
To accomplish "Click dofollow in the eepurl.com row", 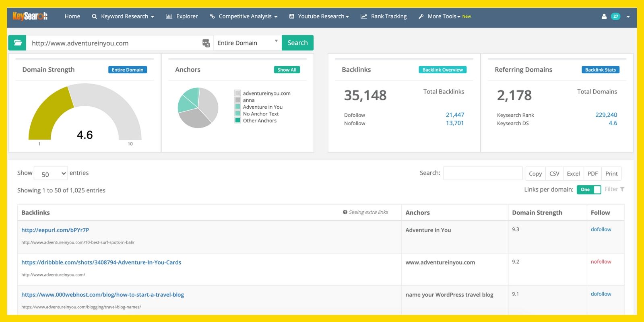I will [x=601, y=229].
